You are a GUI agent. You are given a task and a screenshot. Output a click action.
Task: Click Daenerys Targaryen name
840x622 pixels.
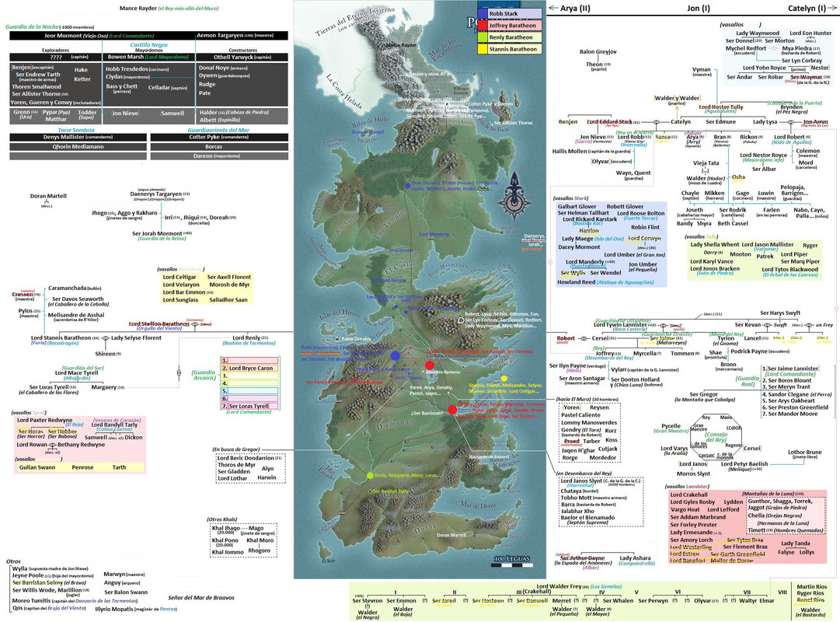155,194
